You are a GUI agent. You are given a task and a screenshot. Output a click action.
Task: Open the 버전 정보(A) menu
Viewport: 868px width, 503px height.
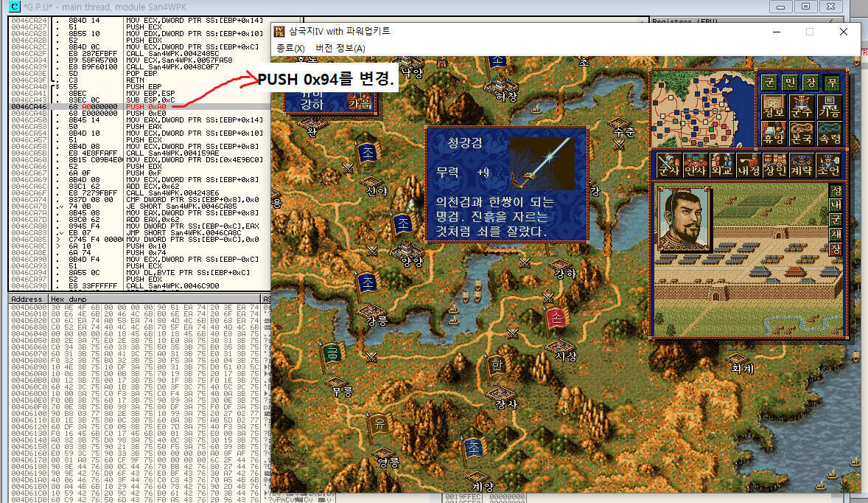[x=340, y=48]
